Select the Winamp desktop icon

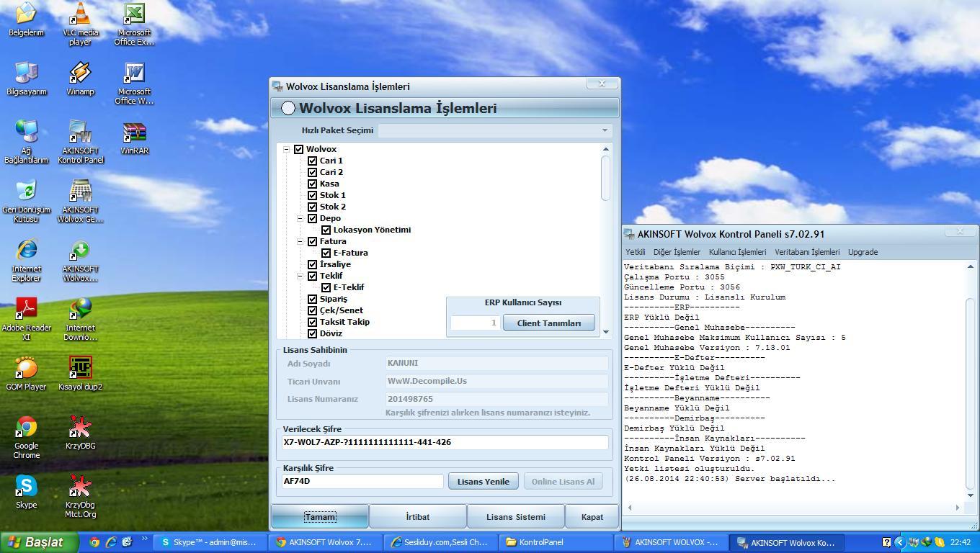(80, 78)
